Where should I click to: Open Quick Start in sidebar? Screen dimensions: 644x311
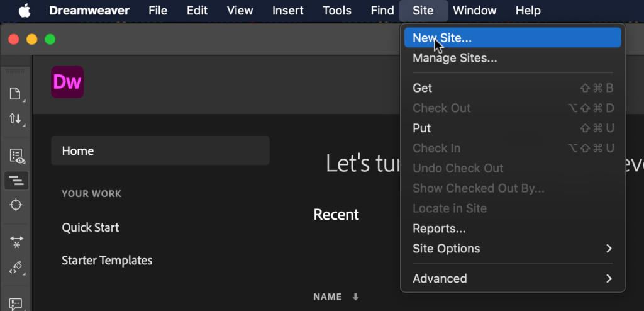91,227
